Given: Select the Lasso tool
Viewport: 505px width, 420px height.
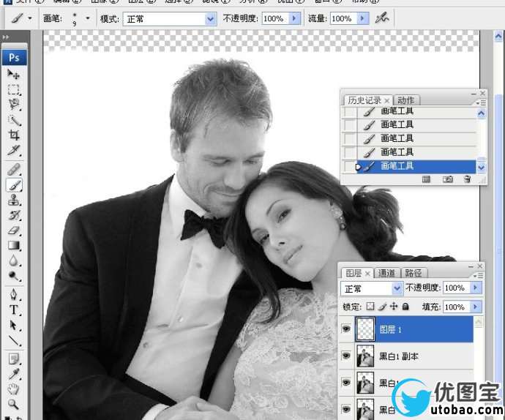Looking at the screenshot, I should click(13, 105).
